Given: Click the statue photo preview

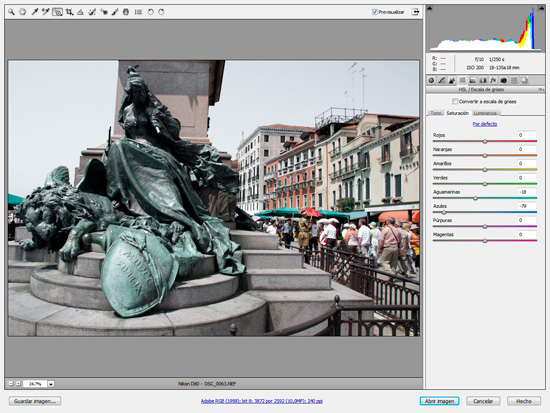Looking at the screenshot, I should tap(214, 198).
